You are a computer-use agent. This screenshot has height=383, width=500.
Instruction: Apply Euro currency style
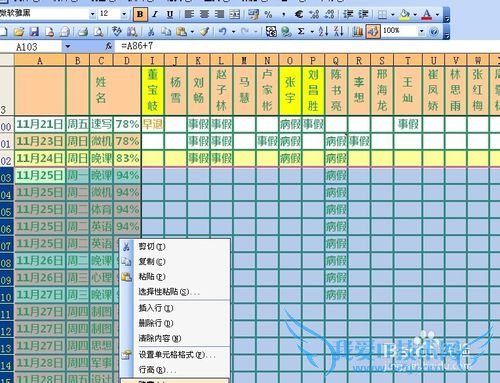pos(299,14)
